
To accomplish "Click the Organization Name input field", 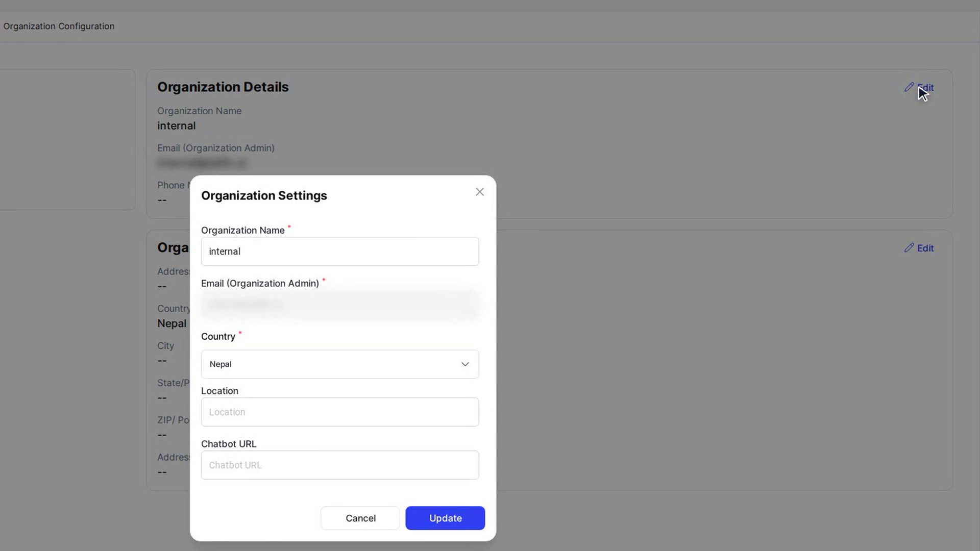I will pyautogui.click(x=340, y=252).
